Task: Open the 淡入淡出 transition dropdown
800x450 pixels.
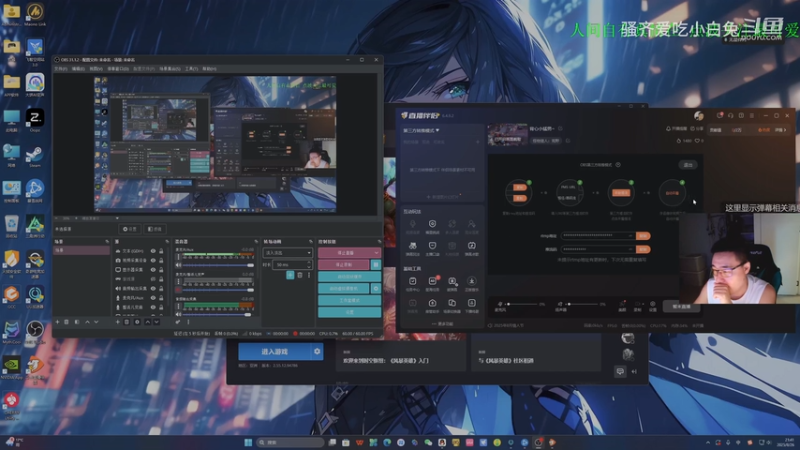Action: click(x=287, y=253)
